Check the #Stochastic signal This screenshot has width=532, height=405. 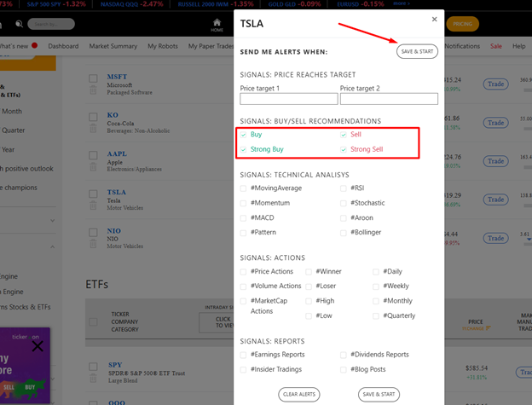pos(344,203)
